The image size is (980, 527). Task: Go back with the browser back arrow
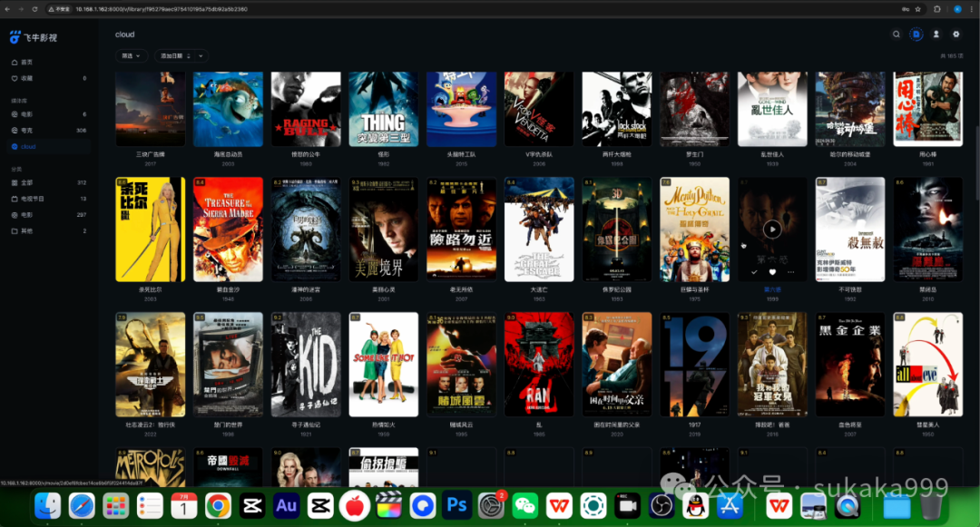[7, 9]
